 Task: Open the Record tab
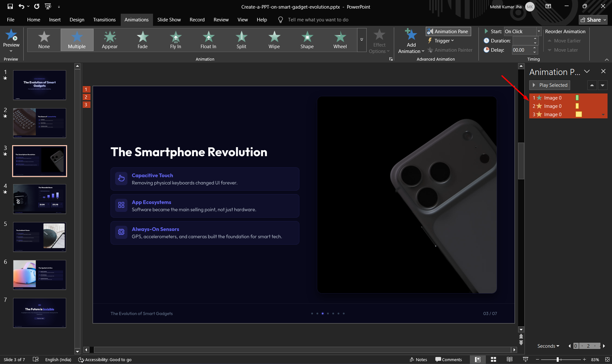point(197,19)
